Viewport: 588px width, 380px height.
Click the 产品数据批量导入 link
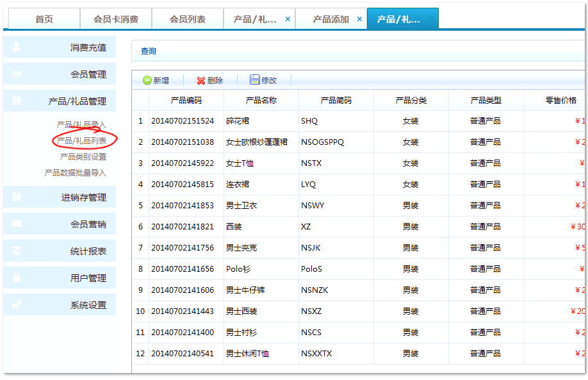point(76,173)
